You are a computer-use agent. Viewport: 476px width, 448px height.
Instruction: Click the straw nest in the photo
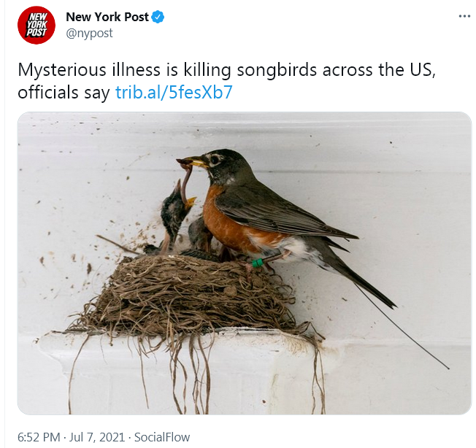click(x=185, y=294)
